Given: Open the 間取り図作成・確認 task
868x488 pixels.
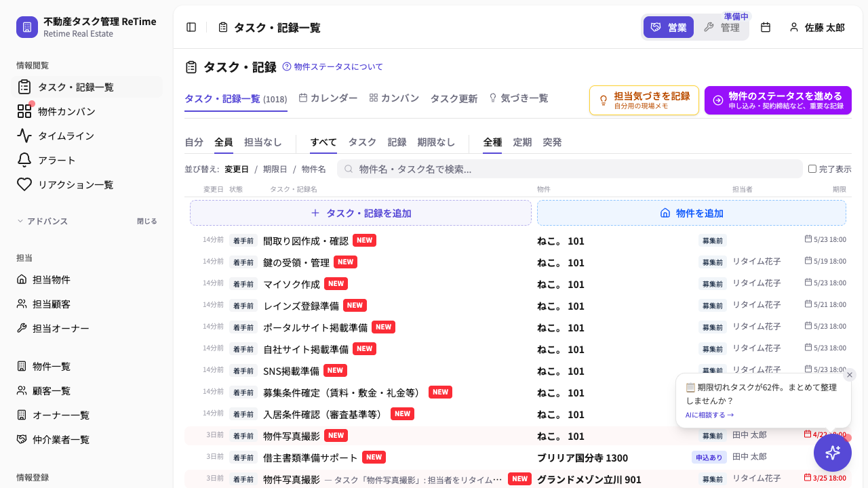Looking at the screenshot, I should 306,241.
